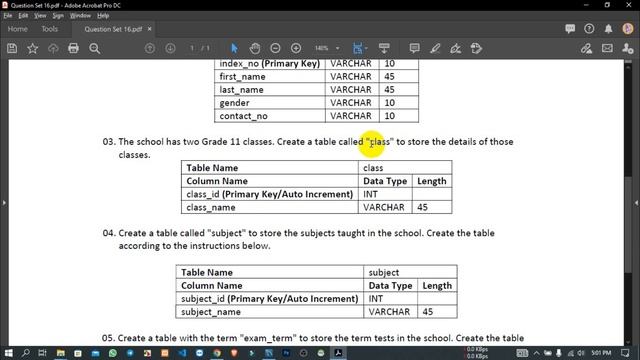The height and width of the screenshot is (360, 640).
Task: Open the Sign menu
Action: 58,16
